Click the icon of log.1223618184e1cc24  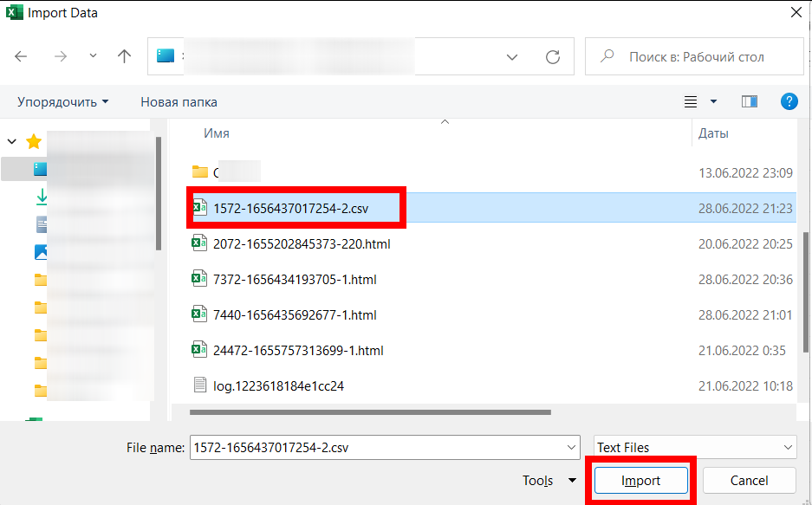coord(200,385)
